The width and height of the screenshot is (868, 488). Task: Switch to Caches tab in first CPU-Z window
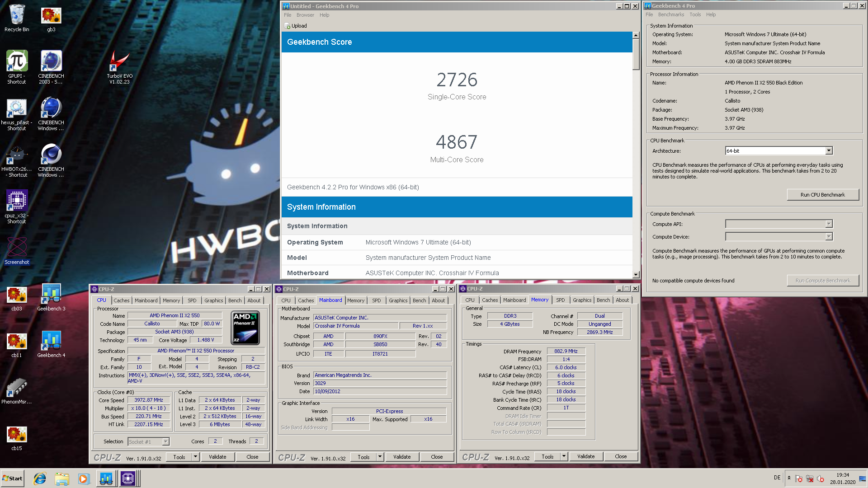point(122,300)
